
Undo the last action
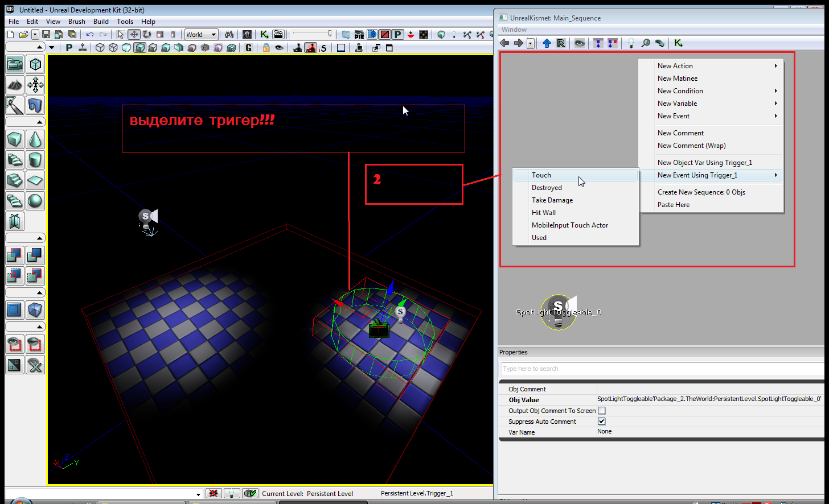point(90,35)
